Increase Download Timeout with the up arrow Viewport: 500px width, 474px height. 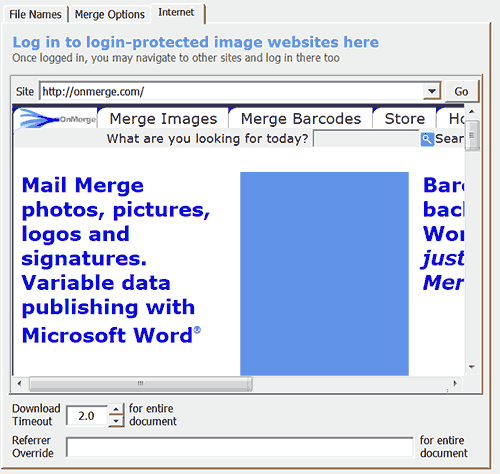(116, 409)
